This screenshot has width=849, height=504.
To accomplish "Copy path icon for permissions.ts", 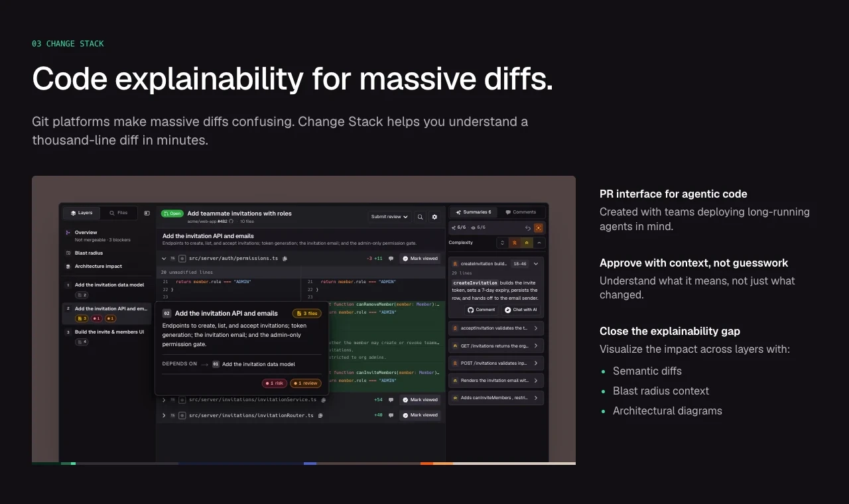I will coord(285,259).
